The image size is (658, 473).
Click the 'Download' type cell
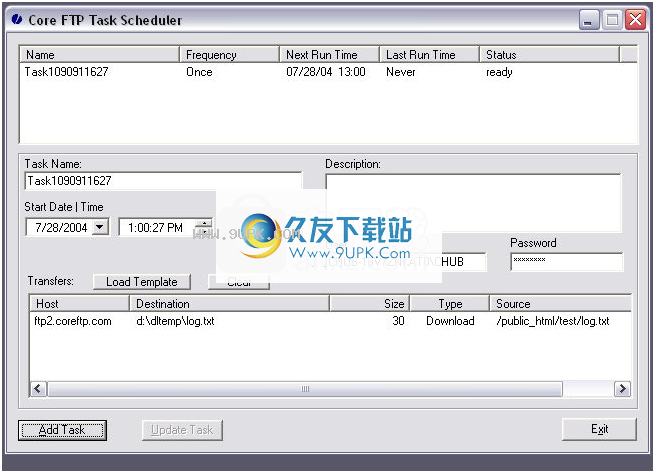pyautogui.click(x=450, y=321)
